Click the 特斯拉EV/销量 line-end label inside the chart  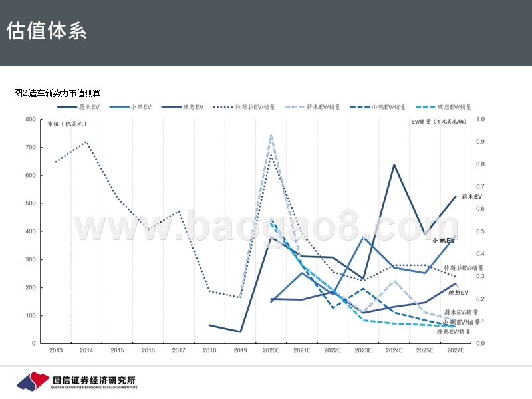coord(464,268)
